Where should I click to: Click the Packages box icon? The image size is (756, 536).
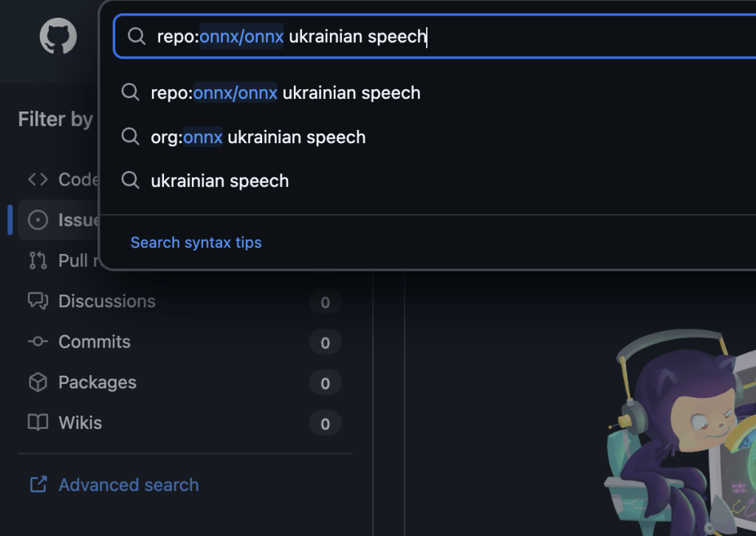pos(38,382)
